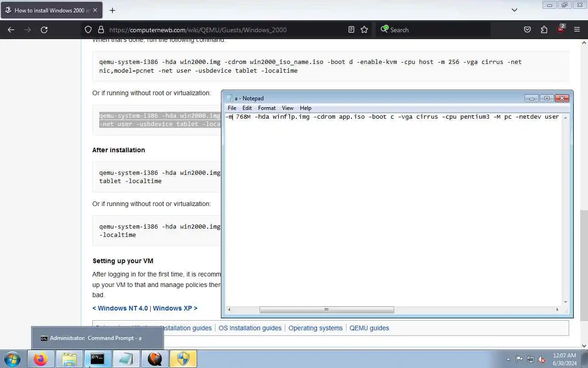Click Notepad horizontal scroll left arrow

229,310
